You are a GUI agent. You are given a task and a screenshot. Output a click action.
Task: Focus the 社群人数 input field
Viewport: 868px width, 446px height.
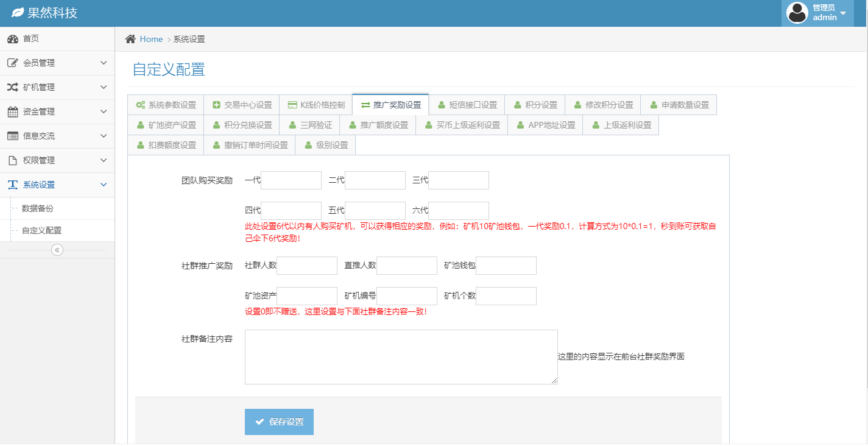point(307,266)
